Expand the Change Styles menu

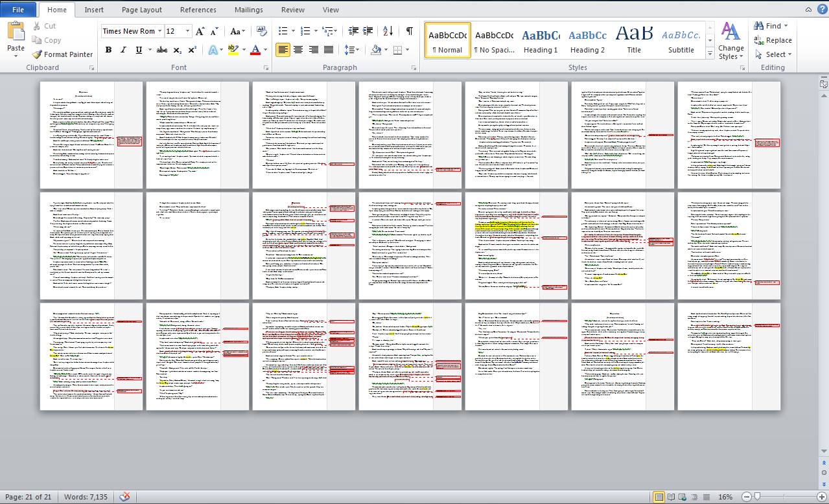731,41
